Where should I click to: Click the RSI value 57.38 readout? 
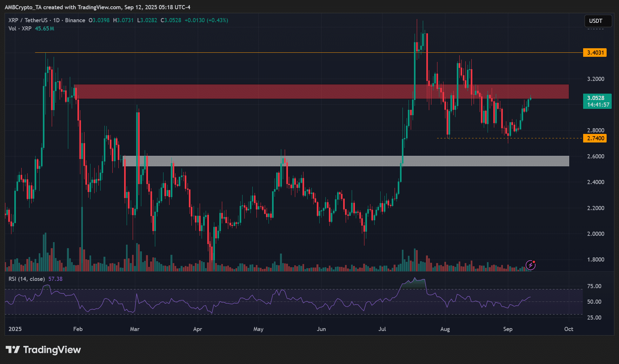[55, 279]
